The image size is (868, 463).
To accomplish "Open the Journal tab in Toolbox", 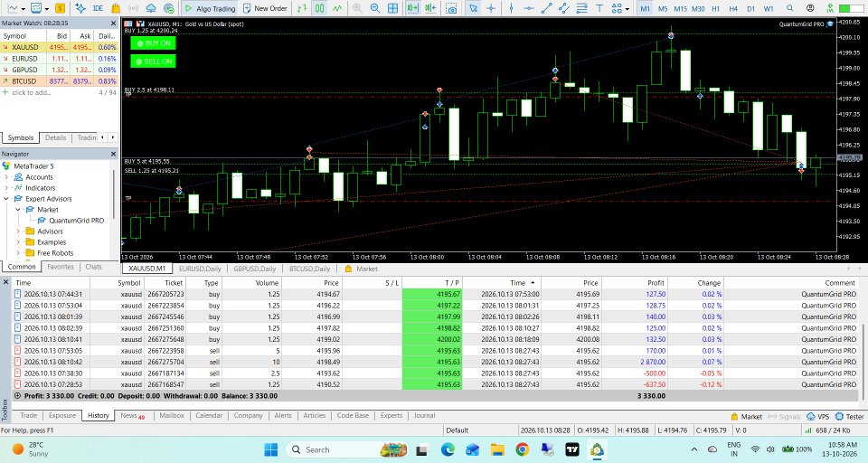I will pyautogui.click(x=425, y=415).
